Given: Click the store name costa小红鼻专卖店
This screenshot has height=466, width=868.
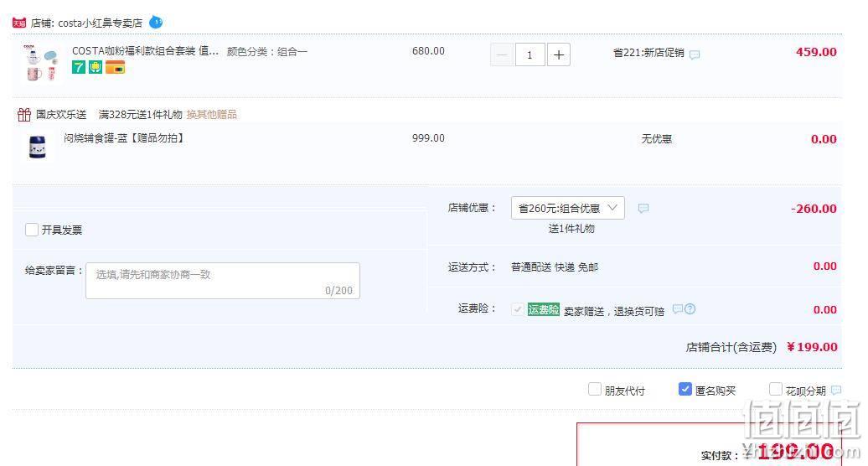Looking at the screenshot, I should (101, 23).
